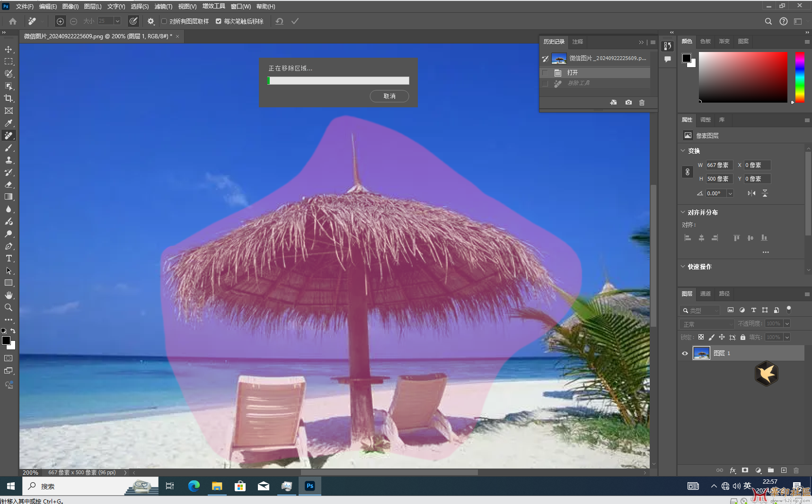Open layer filter type dropdown

point(700,311)
